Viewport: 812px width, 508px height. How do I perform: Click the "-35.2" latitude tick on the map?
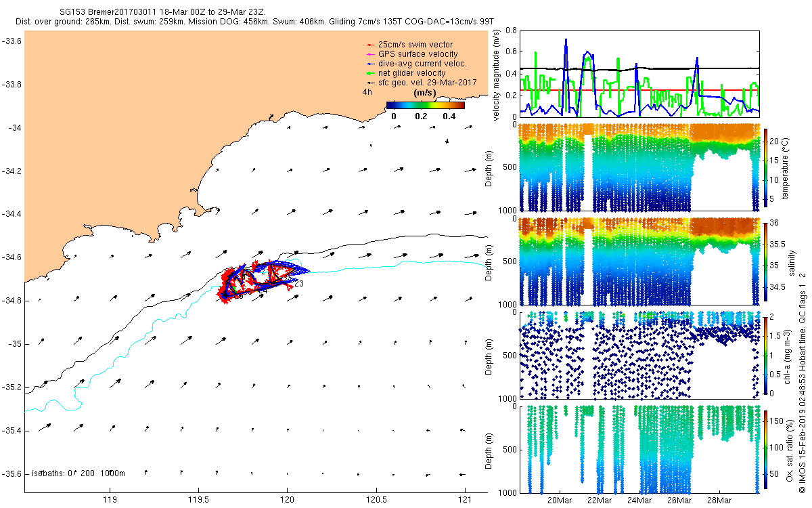coord(12,387)
